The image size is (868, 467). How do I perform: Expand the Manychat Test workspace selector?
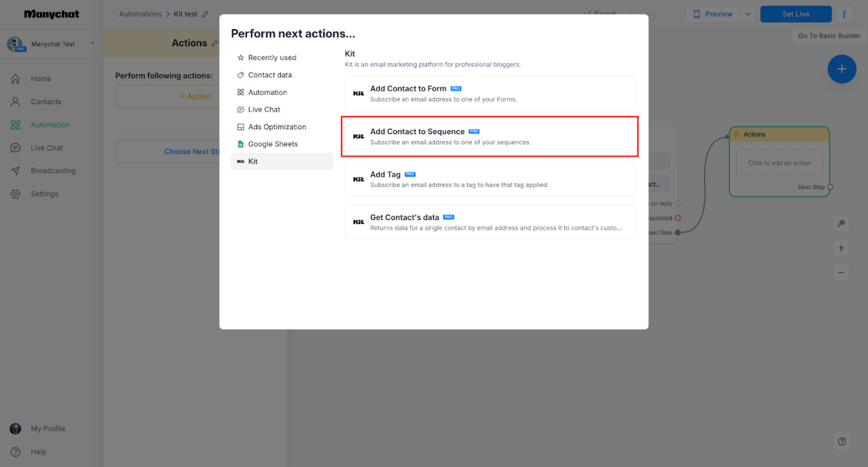coord(92,43)
